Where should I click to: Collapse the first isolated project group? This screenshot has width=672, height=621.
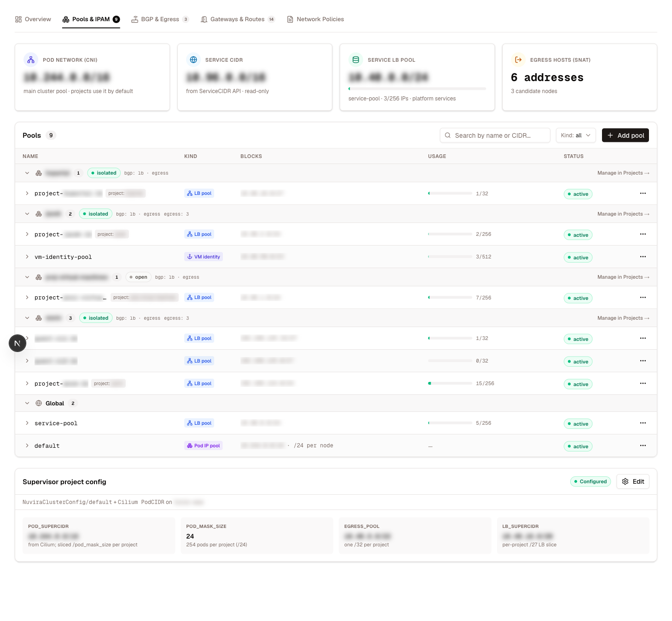[27, 173]
